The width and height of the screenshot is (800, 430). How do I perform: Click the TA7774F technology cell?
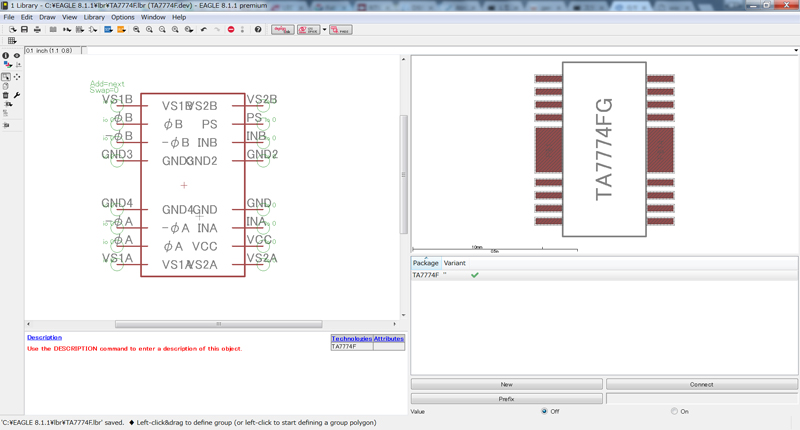pyautogui.click(x=352, y=346)
